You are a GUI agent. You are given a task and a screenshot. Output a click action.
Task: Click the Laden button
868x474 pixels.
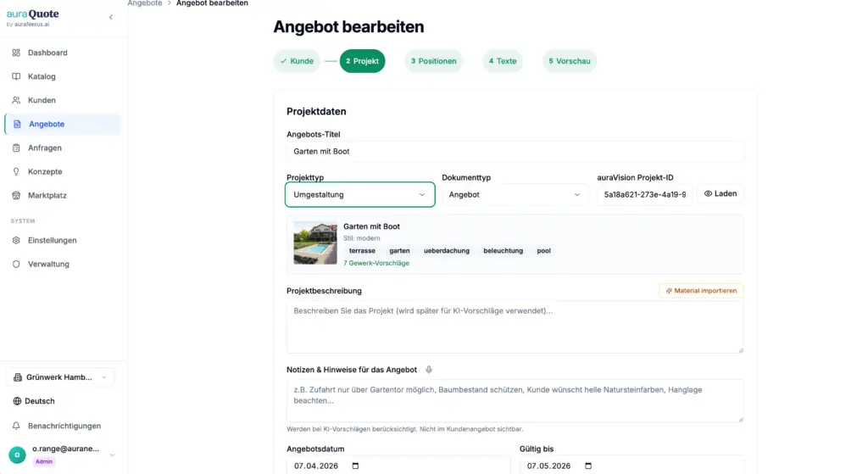(721, 194)
